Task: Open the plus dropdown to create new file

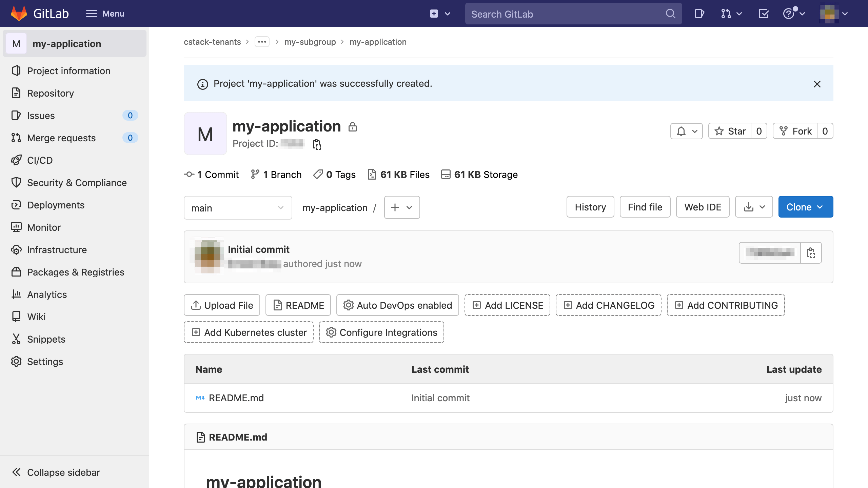Action: tap(401, 207)
